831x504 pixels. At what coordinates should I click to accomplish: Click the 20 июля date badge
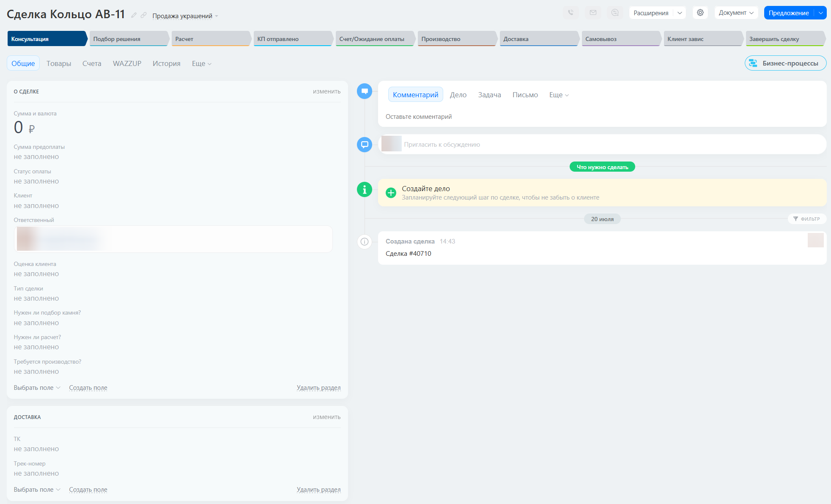click(x=602, y=219)
